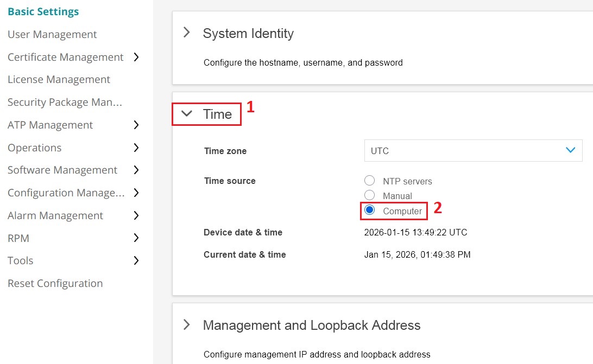Expand the RPM submenu chevron
593x364 pixels.
point(137,238)
